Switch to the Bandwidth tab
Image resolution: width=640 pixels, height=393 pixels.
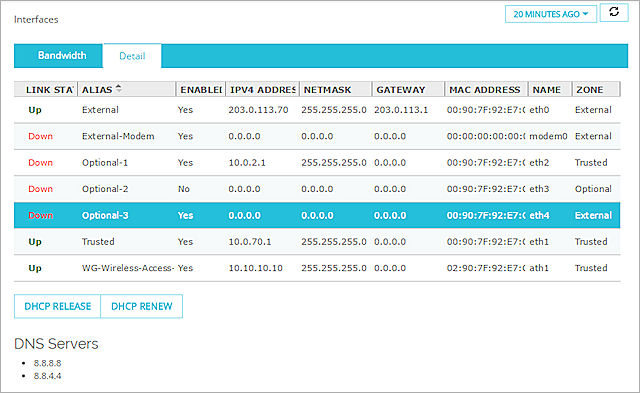(62, 56)
